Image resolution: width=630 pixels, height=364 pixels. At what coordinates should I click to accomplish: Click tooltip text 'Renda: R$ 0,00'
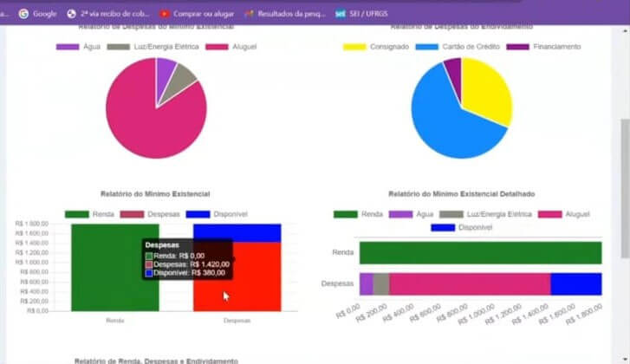(179, 256)
